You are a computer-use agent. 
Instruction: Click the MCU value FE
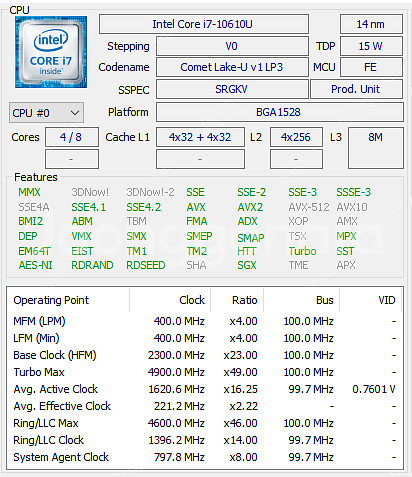point(371,67)
